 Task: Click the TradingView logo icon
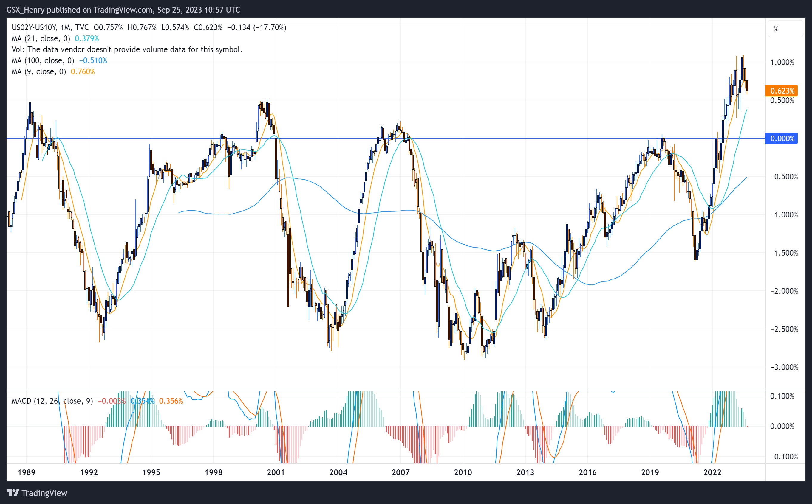point(13,493)
